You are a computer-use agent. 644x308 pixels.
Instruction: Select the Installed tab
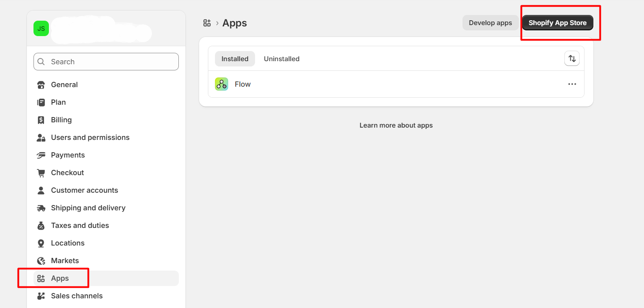[x=235, y=59]
